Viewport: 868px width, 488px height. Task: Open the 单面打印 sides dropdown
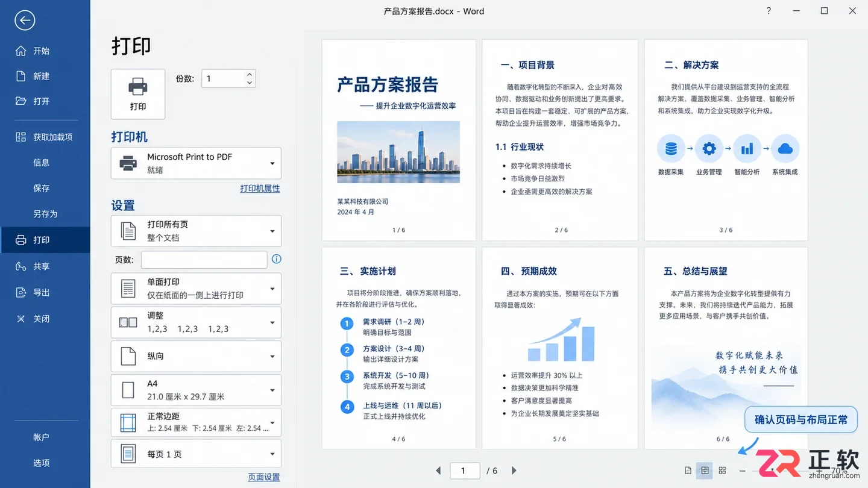tap(196, 289)
